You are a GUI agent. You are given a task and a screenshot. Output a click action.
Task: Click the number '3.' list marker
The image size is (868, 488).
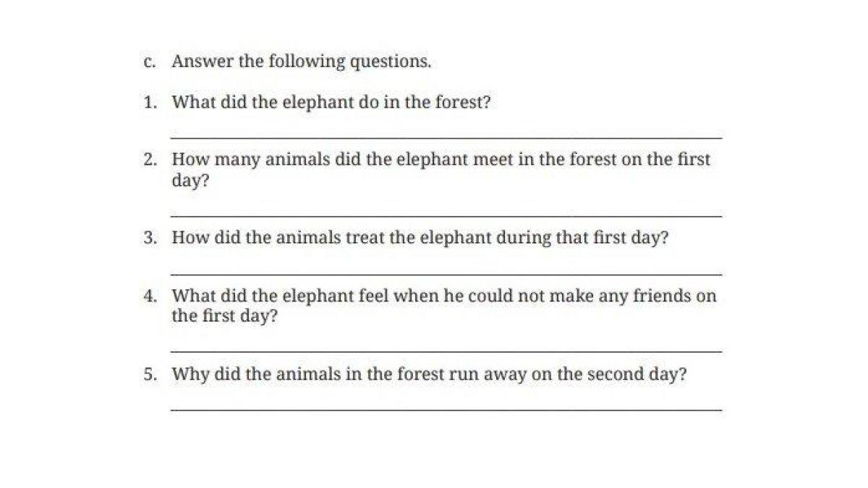point(150,239)
